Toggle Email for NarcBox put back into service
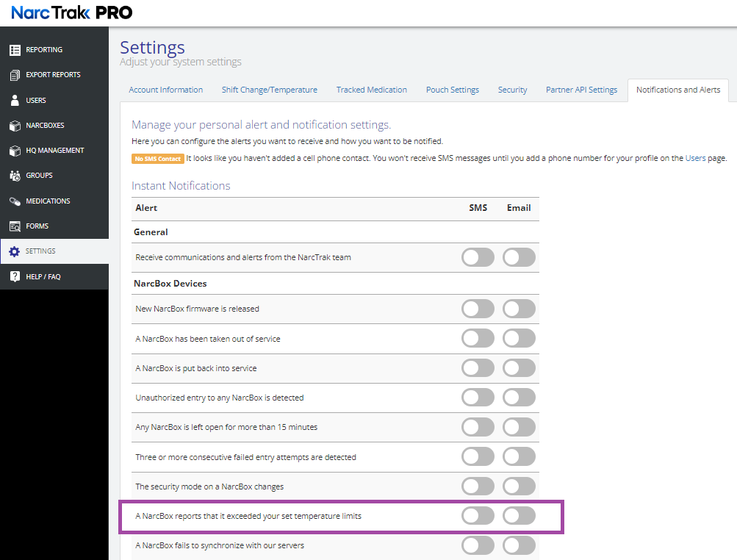This screenshot has width=737, height=560. click(519, 368)
